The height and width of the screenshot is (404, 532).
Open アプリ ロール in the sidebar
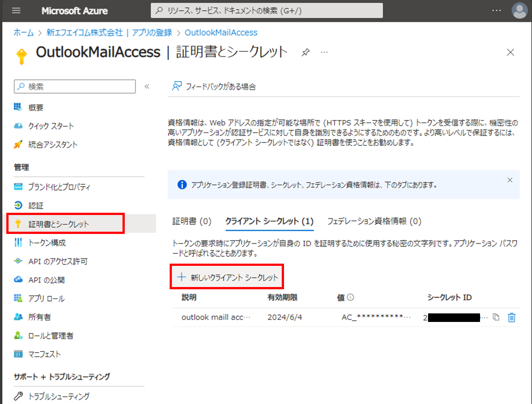pos(46,299)
